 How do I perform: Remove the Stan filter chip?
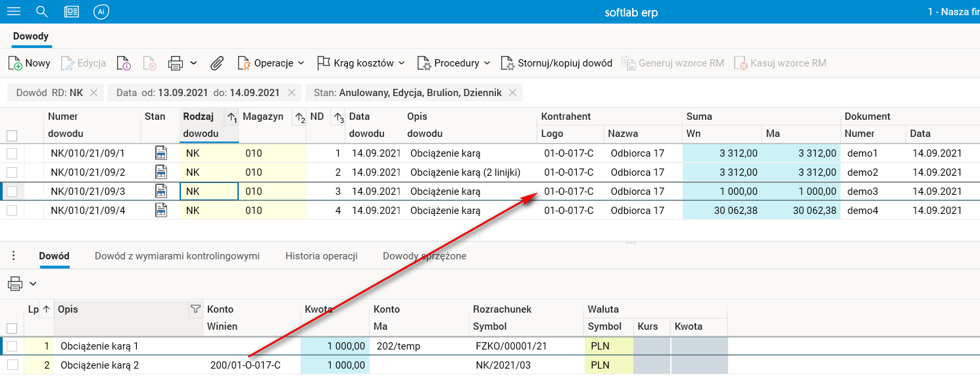(512, 93)
